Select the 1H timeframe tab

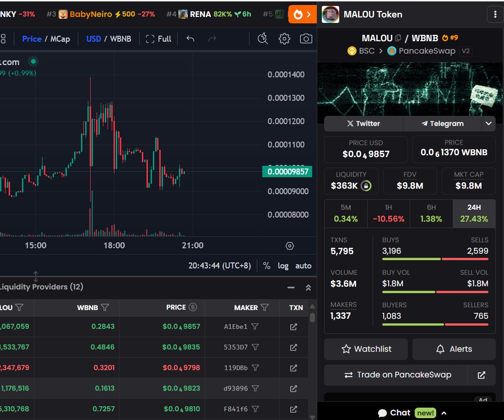(389, 213)
